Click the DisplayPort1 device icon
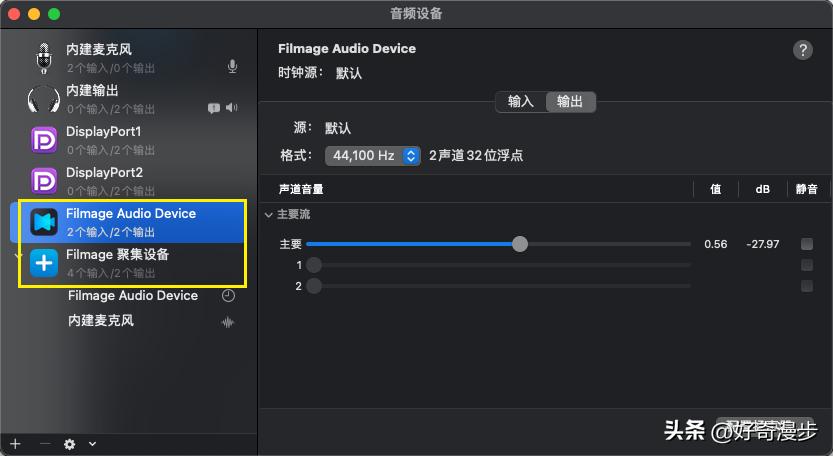The width and height of the screenshot is (833, 456). (x=44, y=140)
